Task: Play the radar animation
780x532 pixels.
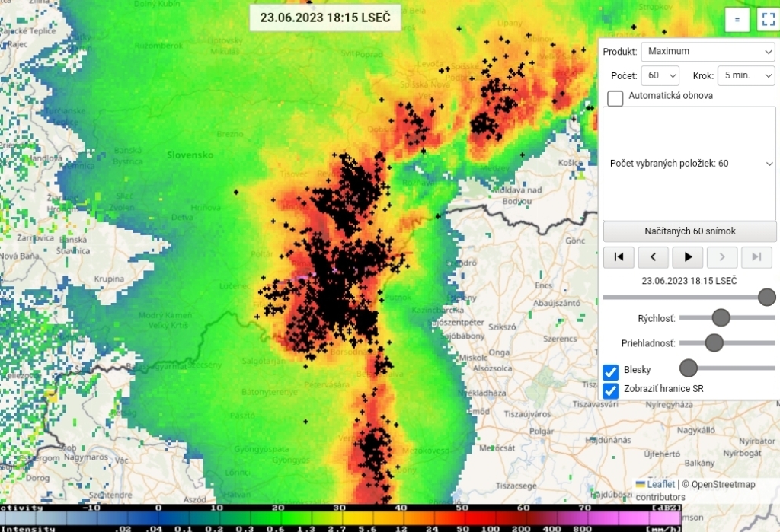Action: [x=688, y=257]
